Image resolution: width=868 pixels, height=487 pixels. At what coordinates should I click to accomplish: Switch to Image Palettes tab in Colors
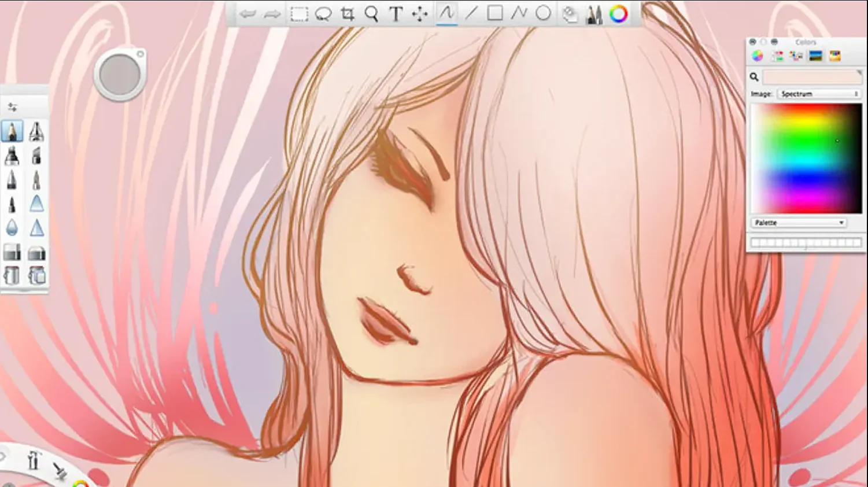click(816, 56)
